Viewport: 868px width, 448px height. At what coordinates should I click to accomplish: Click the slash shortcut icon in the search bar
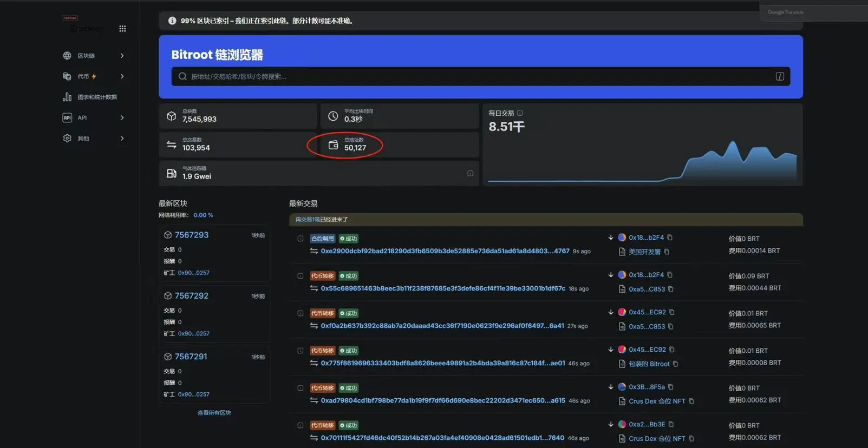[x=780, y=76]
